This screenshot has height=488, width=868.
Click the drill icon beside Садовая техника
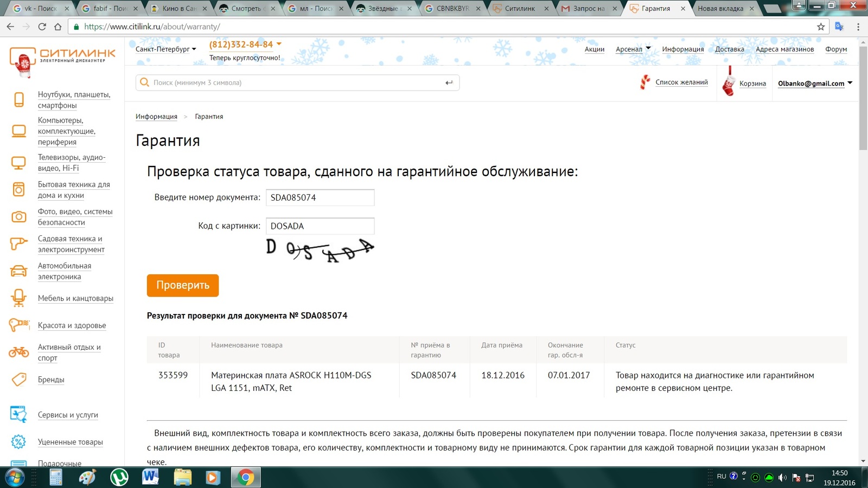pos(18,244)
